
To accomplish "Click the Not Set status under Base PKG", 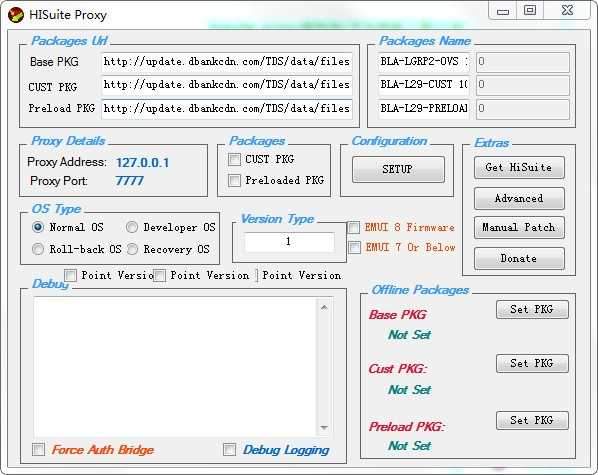I will coord(409,335).
